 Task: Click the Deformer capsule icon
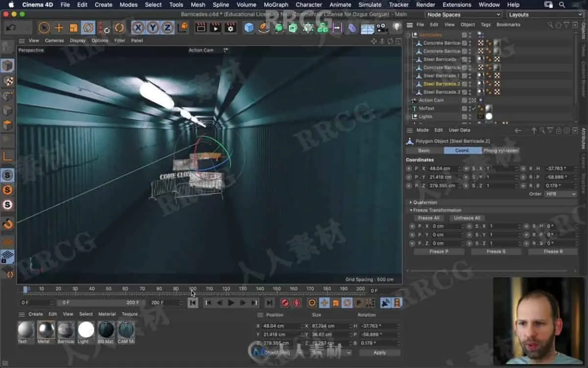pyautogui.click(x=352, y=28)
